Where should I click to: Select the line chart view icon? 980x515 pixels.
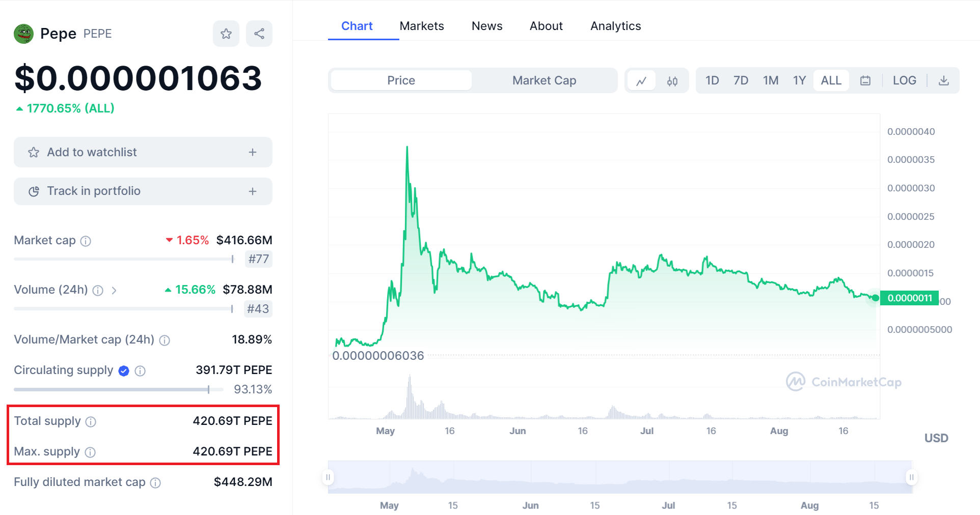(641, 80)
